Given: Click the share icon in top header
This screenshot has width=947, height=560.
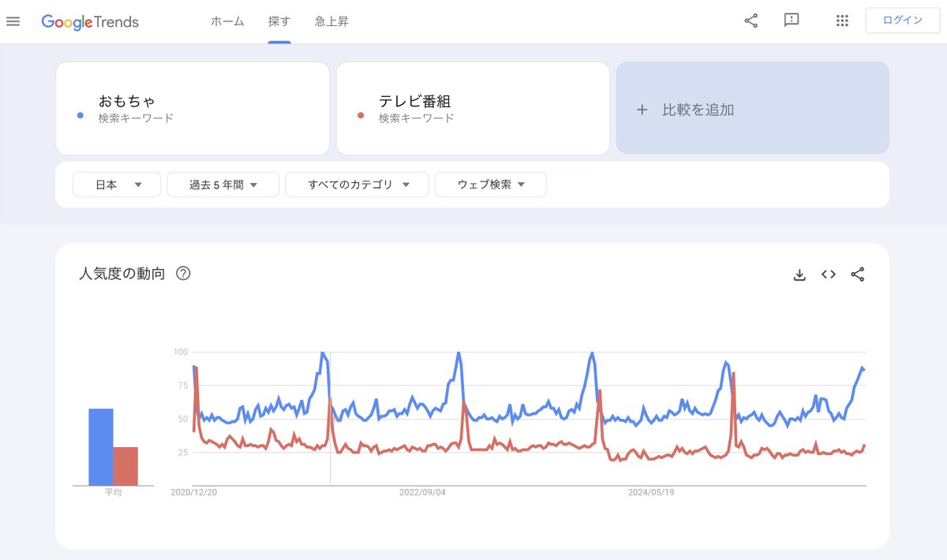Looking at the screenshot, I should pyautogui.click(x=750, y=21).
